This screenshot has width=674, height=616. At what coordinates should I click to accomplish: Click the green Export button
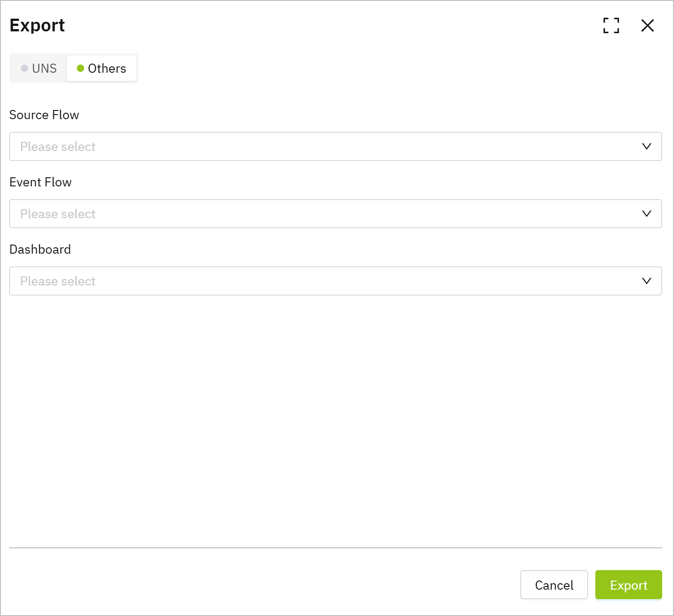[x=628, y=585]
